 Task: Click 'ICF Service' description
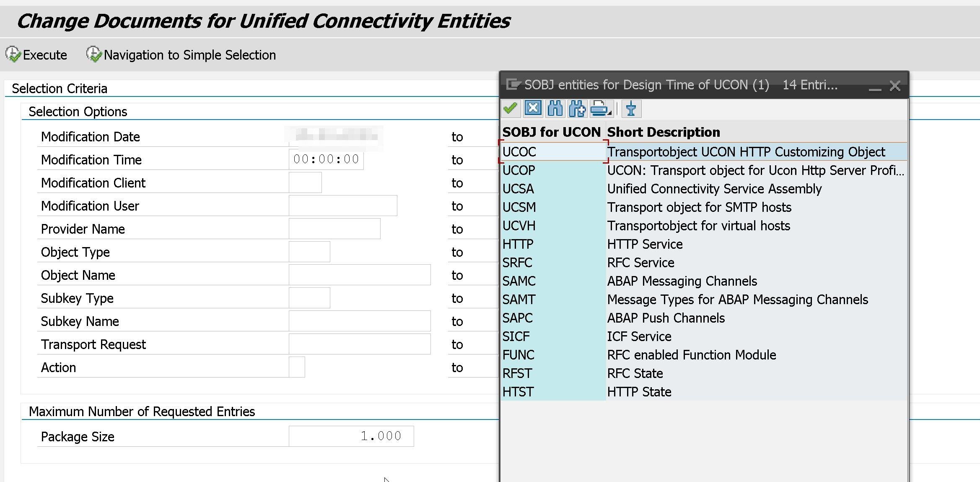(639, 336)
